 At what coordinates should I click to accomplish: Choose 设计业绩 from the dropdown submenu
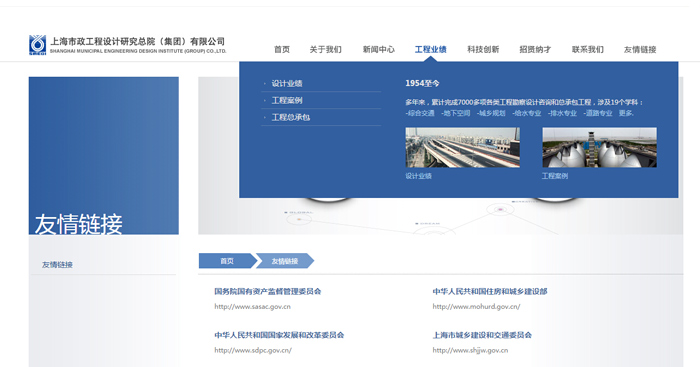(x=287, y=83)
